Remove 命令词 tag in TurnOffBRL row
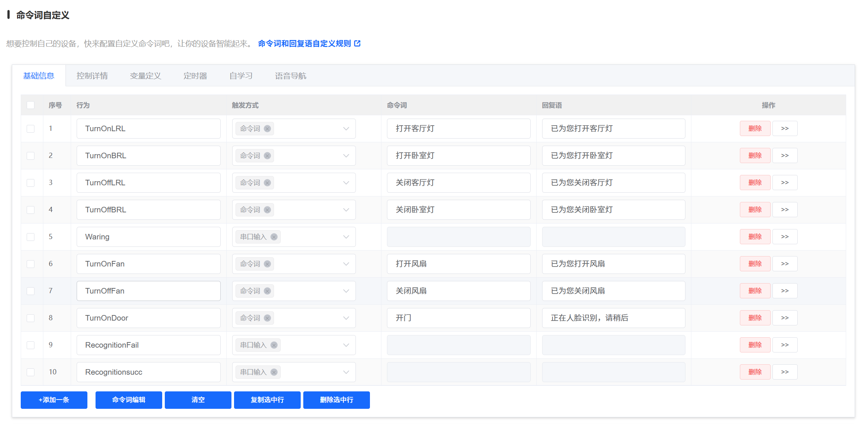 coord(267,210)
